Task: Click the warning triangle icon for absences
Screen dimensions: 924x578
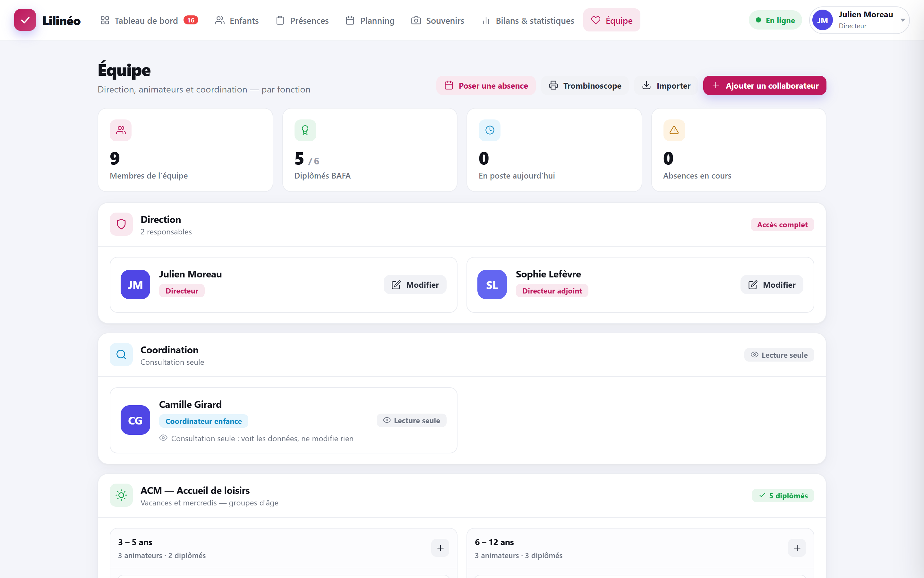Action: tap(674, 130)
